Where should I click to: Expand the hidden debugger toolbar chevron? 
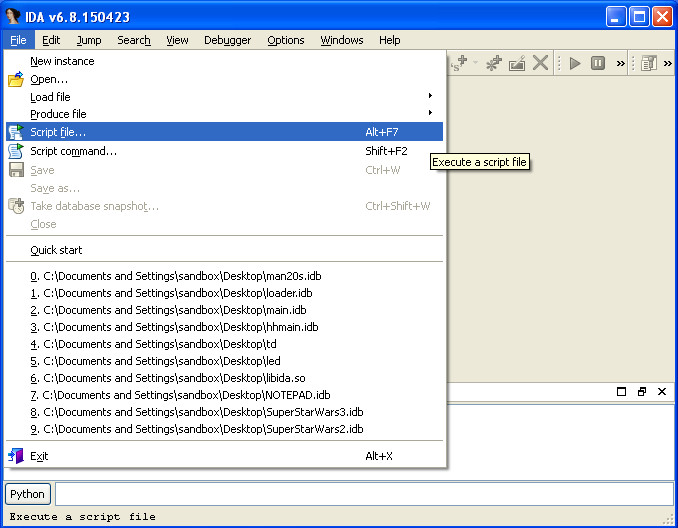tap(620, 64)
